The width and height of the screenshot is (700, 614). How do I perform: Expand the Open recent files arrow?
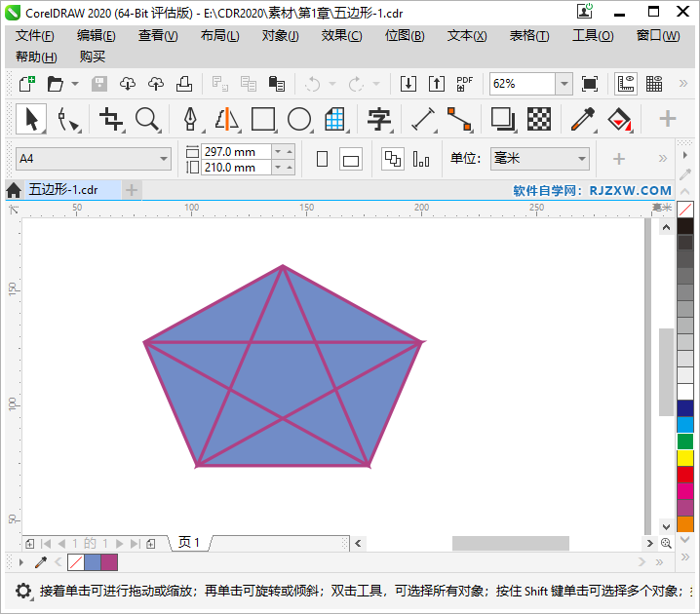pyautogui.click(x=75, y=84)
